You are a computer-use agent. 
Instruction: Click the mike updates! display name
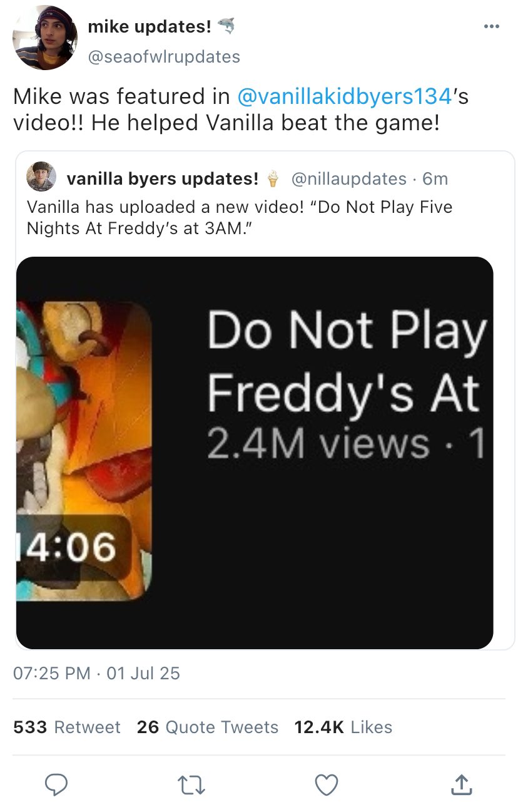[150, 26]
